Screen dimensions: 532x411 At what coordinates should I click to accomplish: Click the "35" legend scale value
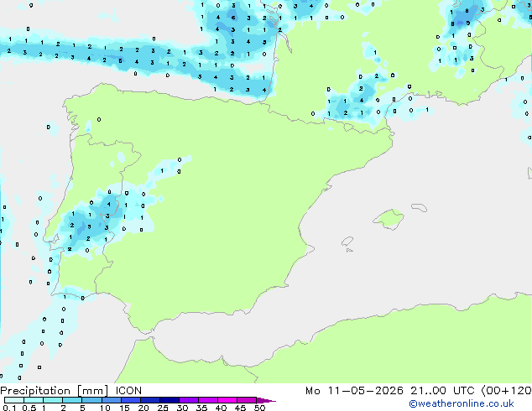201,408
